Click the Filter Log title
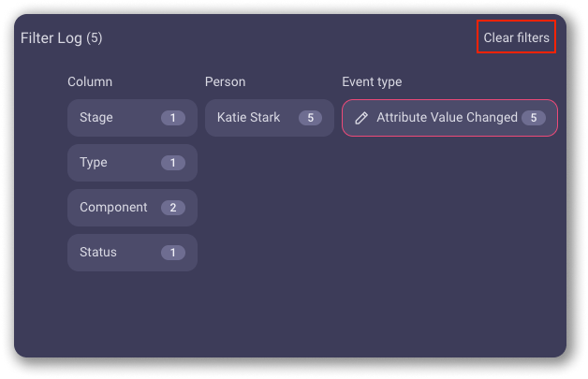The image size is (588, 379). click(51, 38)
